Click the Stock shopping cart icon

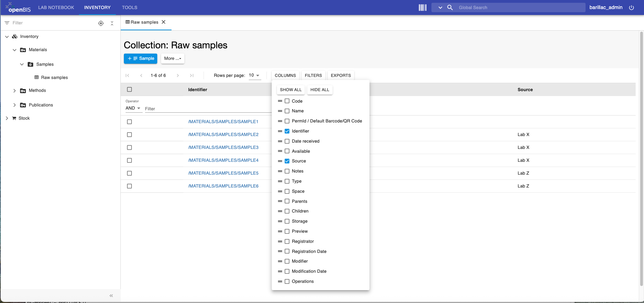click(x=14, y=118)
